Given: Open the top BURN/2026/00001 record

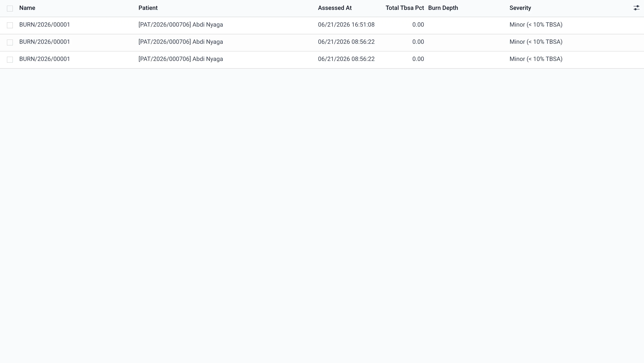Looking at the screenshot, I should 44,25.
